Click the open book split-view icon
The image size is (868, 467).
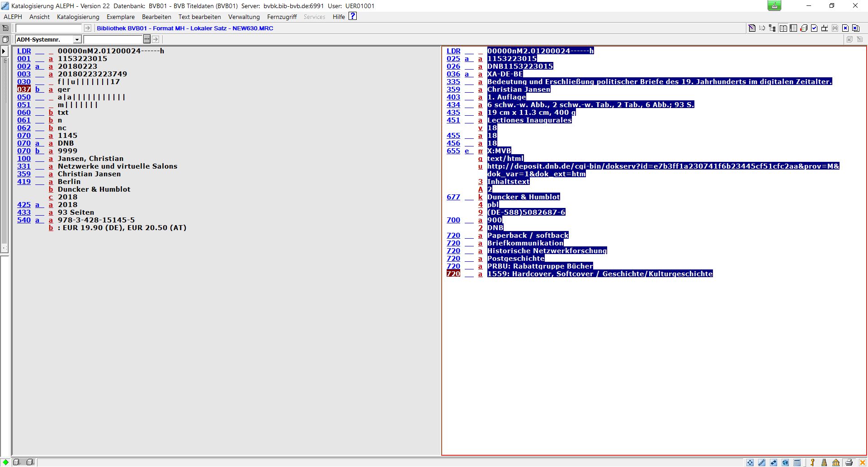point(783,28)
